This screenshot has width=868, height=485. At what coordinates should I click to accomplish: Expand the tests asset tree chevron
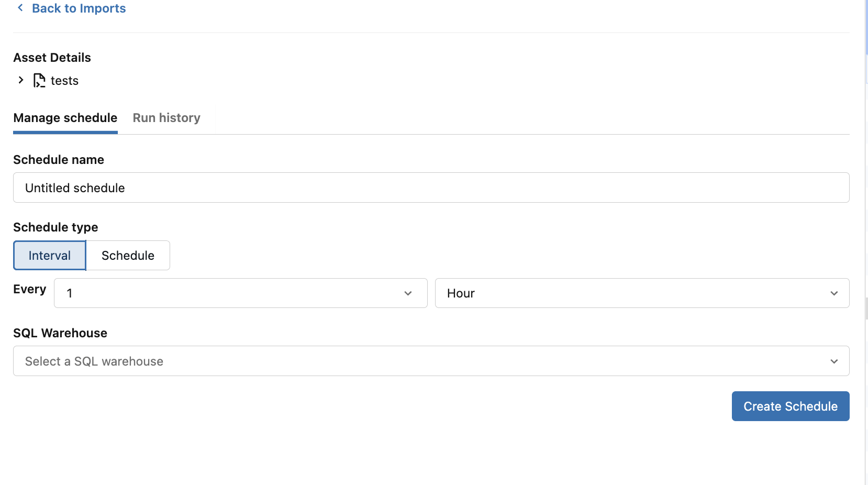point(21,80)
